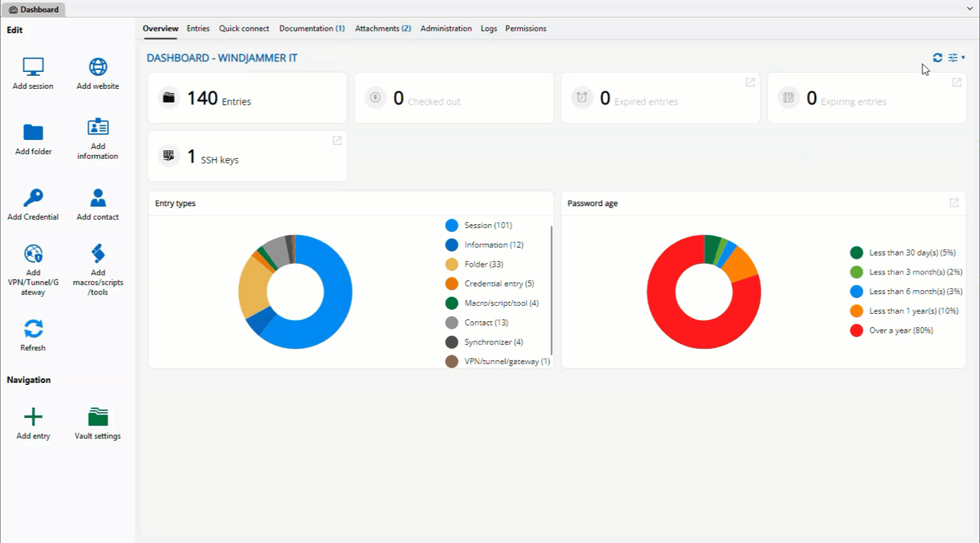Viewport: 980px width, 543px height.
Task: Click the blue Session legend color dot
Action: [x=451, y=225]
